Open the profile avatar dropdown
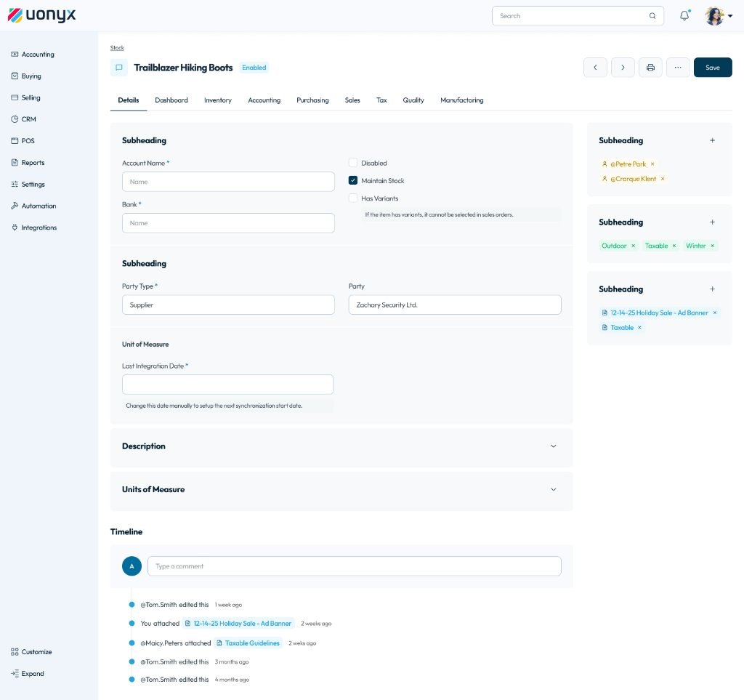Image resolution: width=744 pixels, height=700 pixels. 715,15
